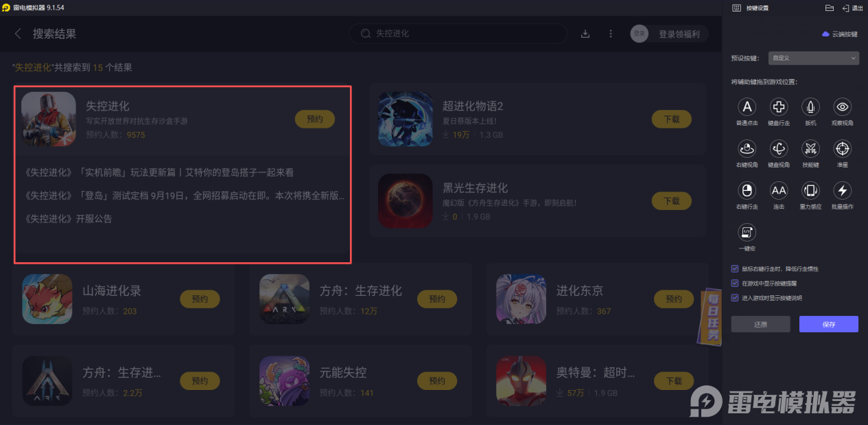The image size is (868, 425).
Task: Choose the 观察视角 eye icon
Action: [x=843, y=106]
